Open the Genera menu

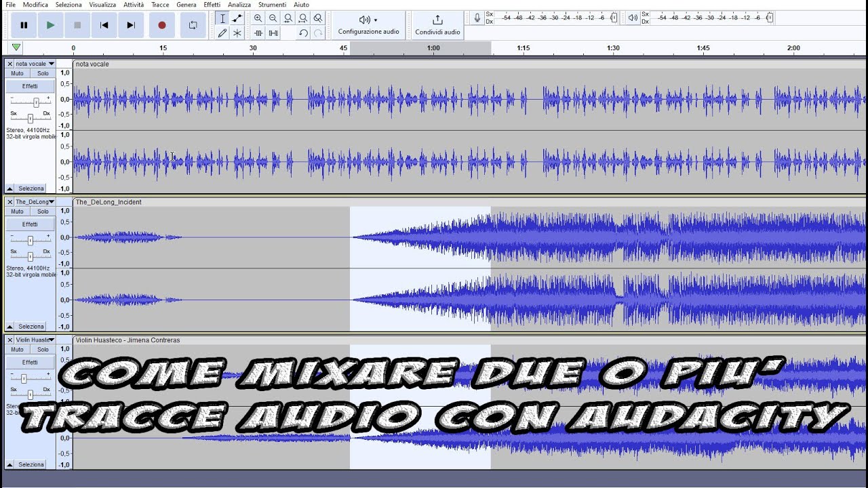pyautogui.click(x=186, y=5)
